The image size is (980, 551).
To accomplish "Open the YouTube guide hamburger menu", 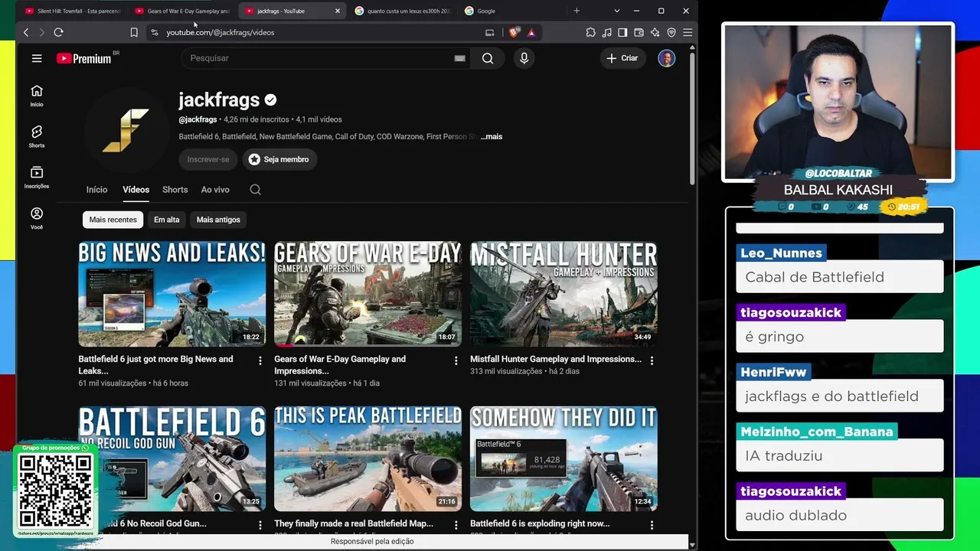I will [37, 58].
